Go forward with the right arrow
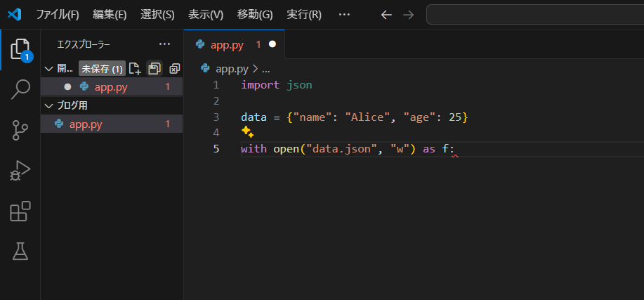Screen dimensions: 644x300 click(408, 15)
